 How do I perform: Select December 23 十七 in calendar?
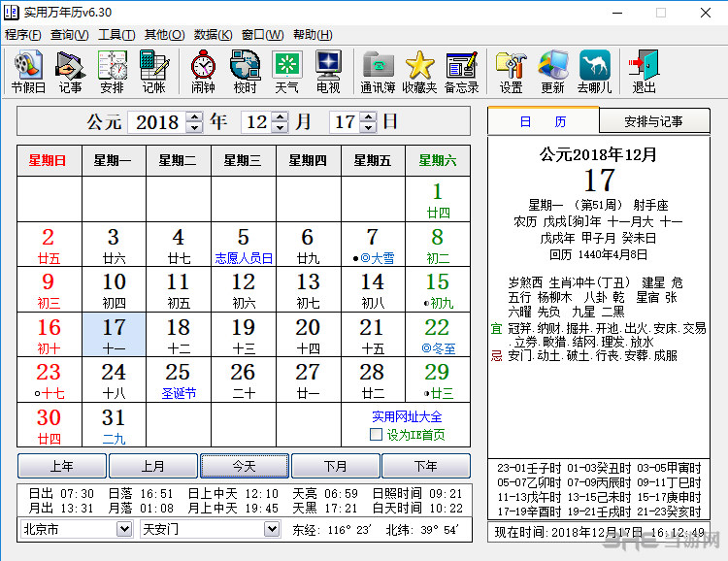coord(50,379)
